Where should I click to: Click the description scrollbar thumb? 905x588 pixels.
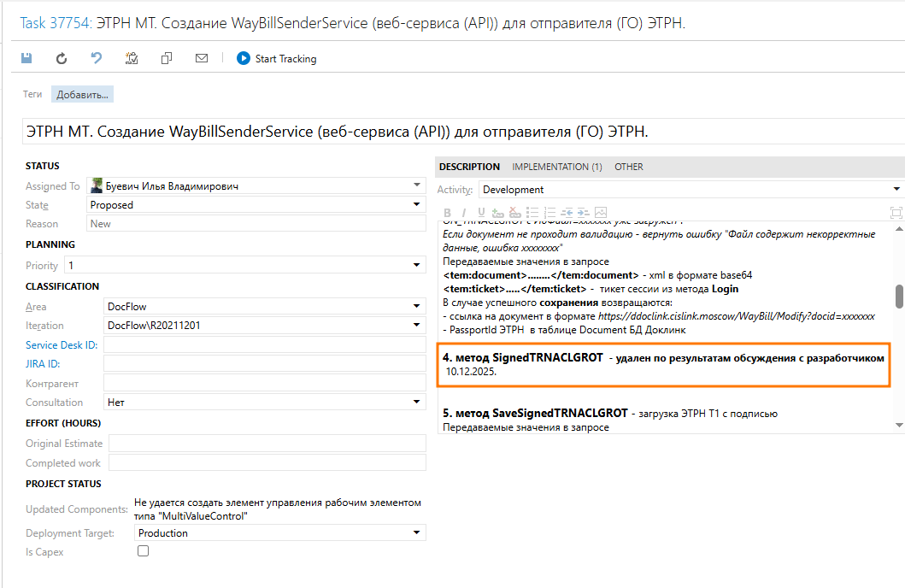point(899,297)
